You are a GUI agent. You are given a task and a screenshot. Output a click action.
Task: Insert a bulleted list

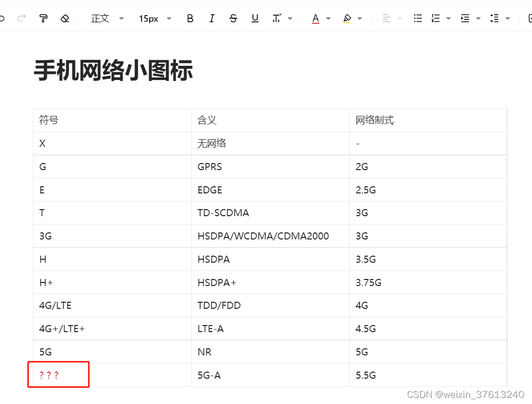point(418,19)
